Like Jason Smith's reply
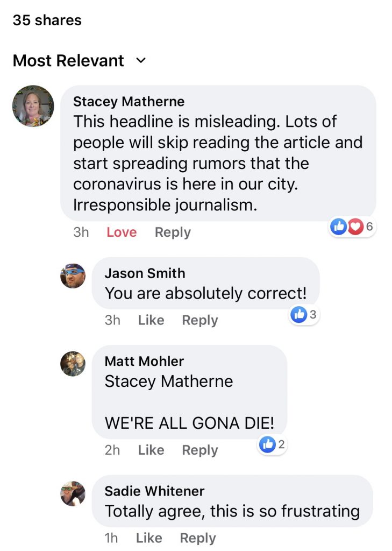The width and height of the screenshot is (392, 551). [151, 320]
